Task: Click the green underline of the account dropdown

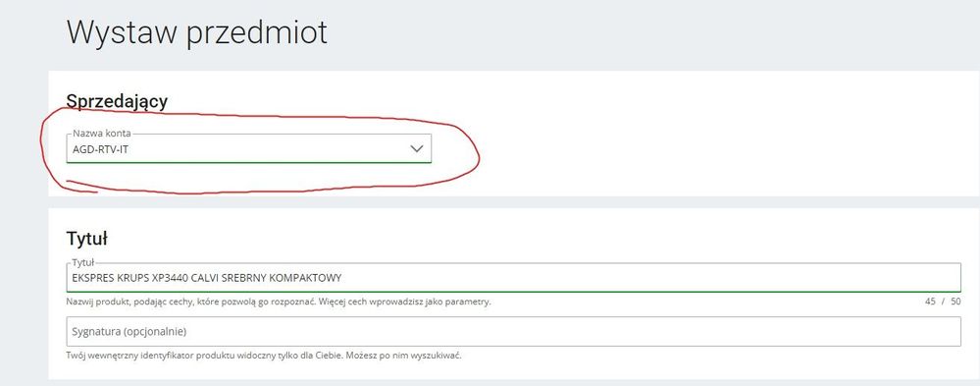Action: [x=249, y=163]
